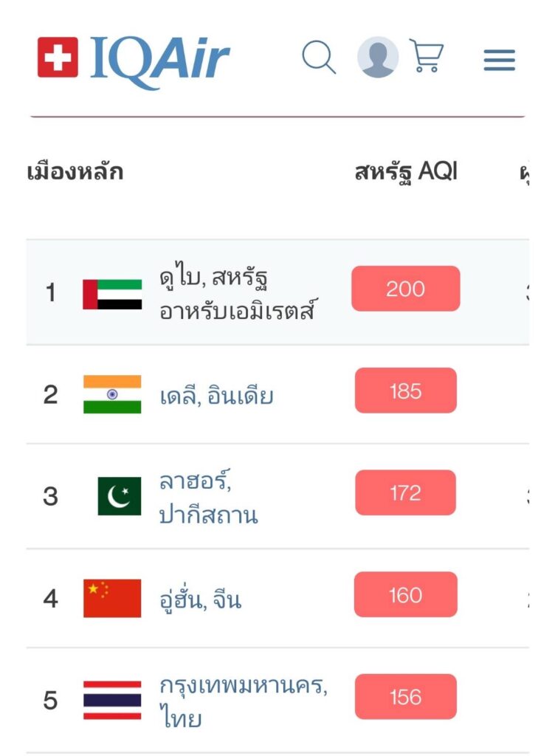The width and height of the screenshot is (555, 756).
Task: Click the IQAir logo
Action: (134, 58)
